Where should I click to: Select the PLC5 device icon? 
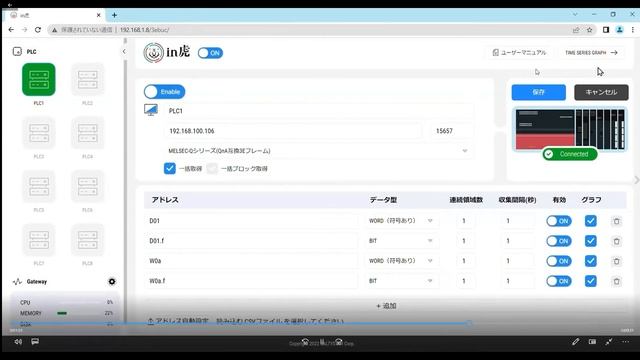click(39, 186)
